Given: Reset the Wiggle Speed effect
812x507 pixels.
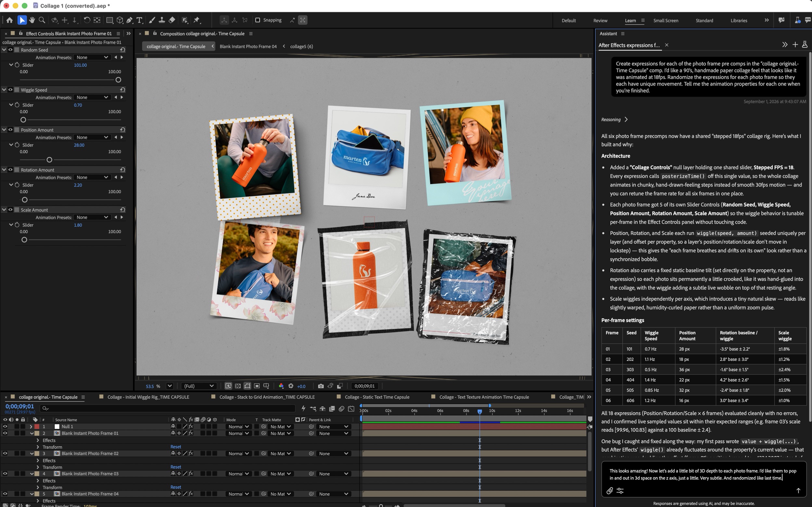Looking at the screenshot, I should 123,89.
